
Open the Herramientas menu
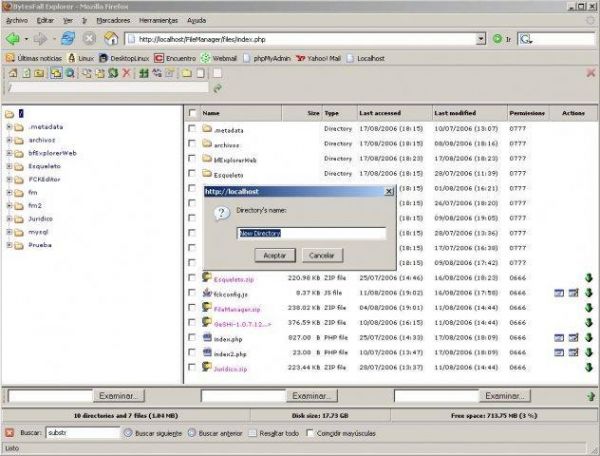tap(158, 20)
